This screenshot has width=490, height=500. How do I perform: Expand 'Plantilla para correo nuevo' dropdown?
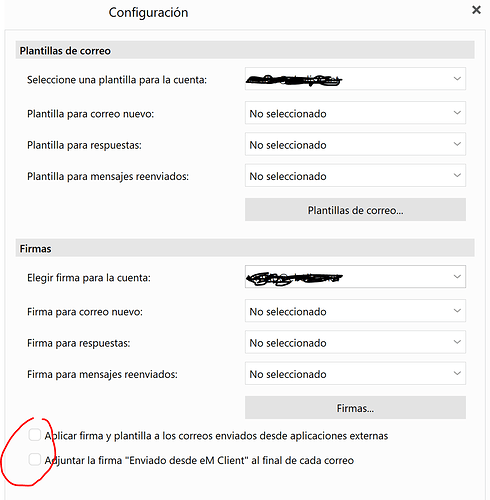(355, 113)
